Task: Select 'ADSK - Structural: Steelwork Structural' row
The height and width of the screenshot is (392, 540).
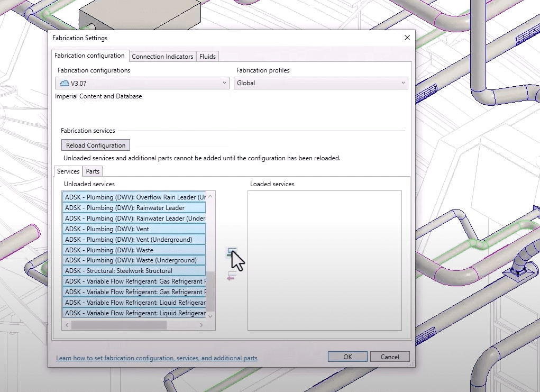Action: (x=134, y=271)
